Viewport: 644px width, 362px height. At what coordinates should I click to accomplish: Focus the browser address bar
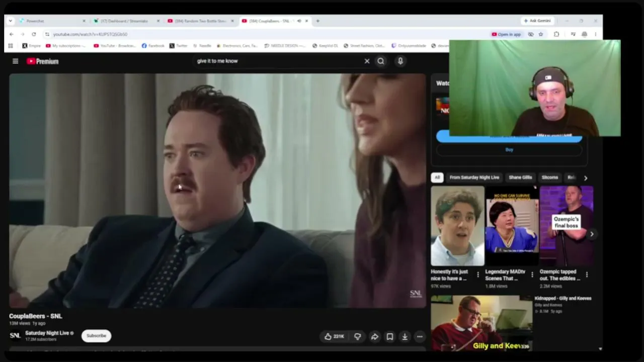[267, 34]
